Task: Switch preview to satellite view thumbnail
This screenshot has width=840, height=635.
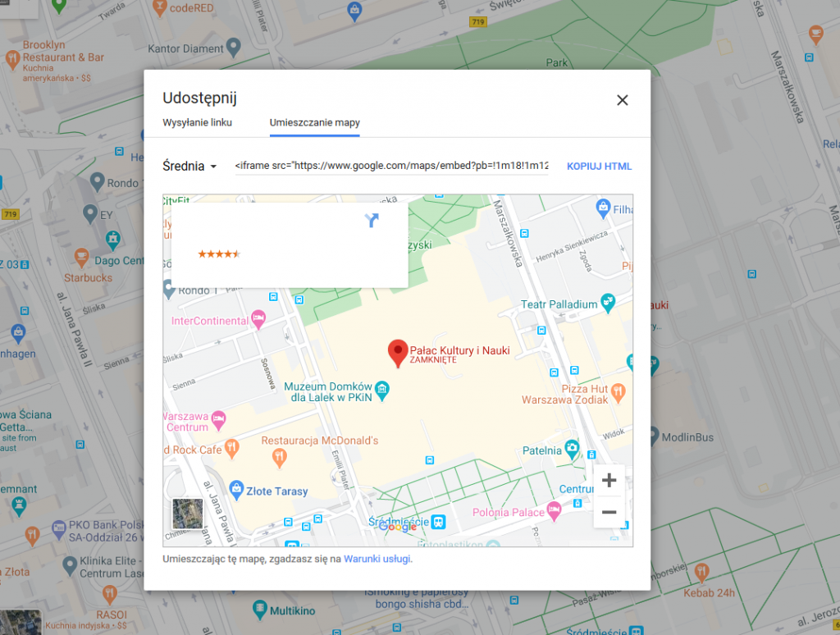Action: point(188,514)
